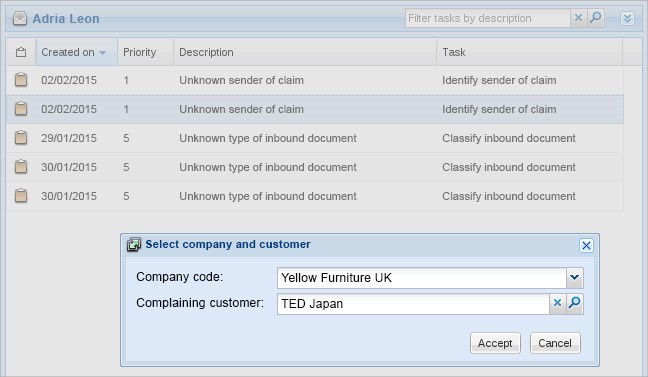
Task: Open customer search with the magnifier icon
Action: (x=574, y=303)
